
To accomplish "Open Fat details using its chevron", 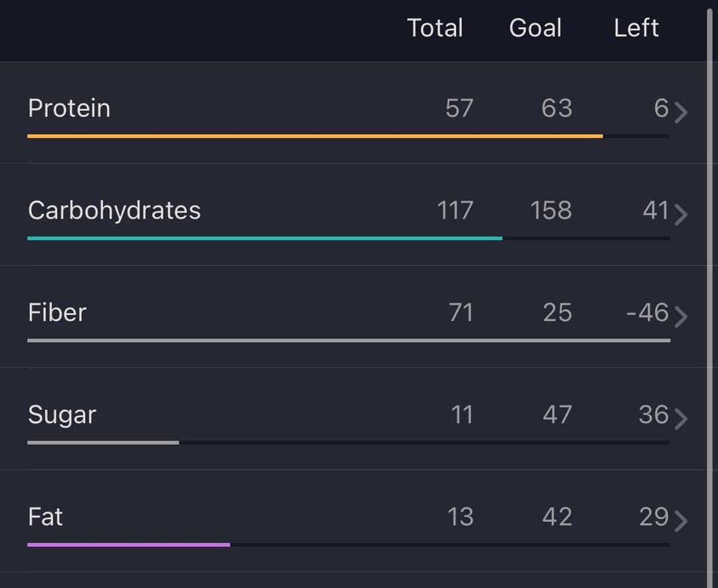I will 681,521.
